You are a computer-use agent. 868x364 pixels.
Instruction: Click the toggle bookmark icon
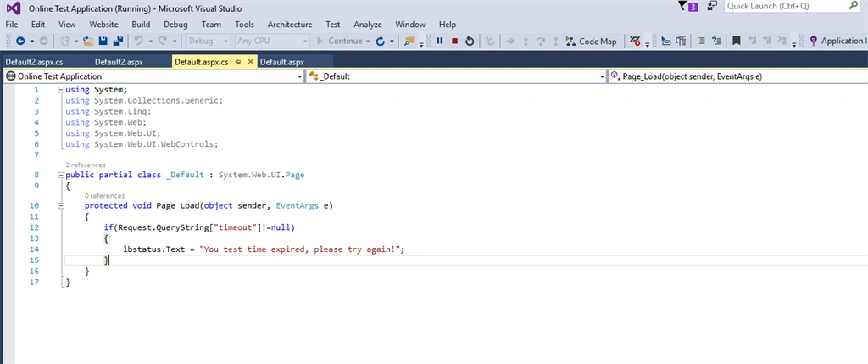coord(737,41)
